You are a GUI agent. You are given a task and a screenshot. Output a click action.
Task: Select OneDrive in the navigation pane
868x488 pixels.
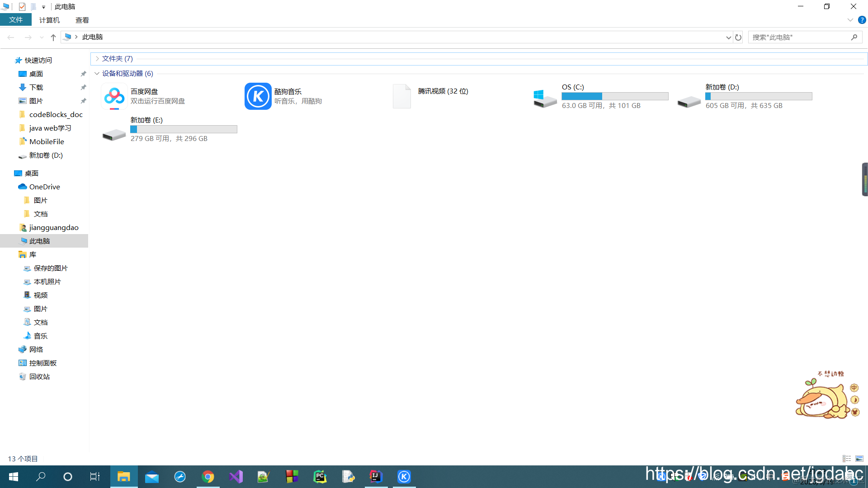(x=44, y=187)
